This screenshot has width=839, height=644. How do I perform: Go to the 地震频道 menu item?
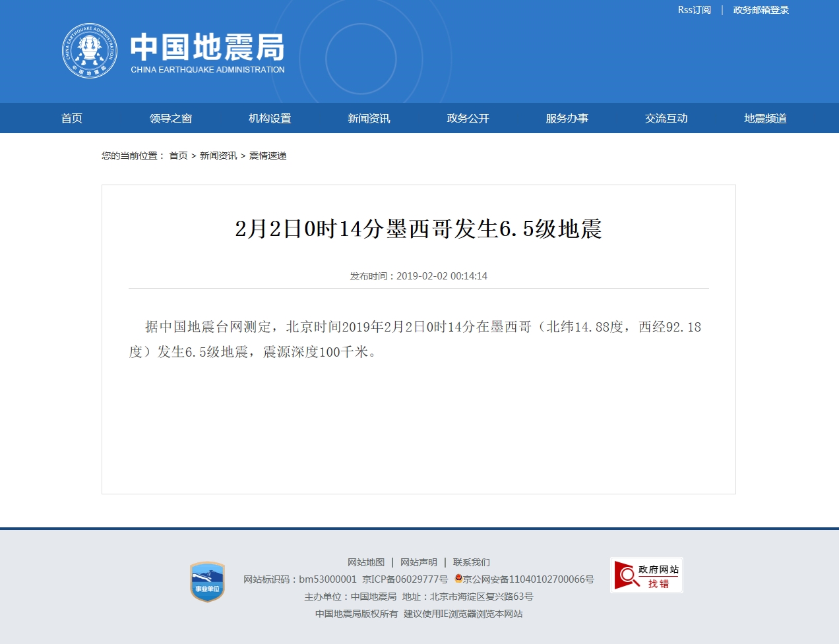pos(765,118)
